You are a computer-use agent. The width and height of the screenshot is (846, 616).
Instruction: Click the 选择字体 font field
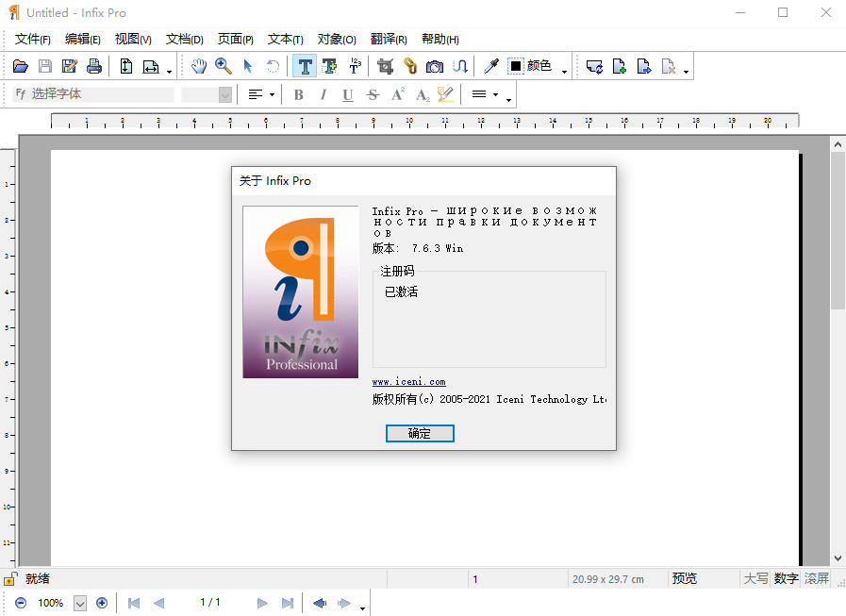pyautogui.click(x=92, y=94)
